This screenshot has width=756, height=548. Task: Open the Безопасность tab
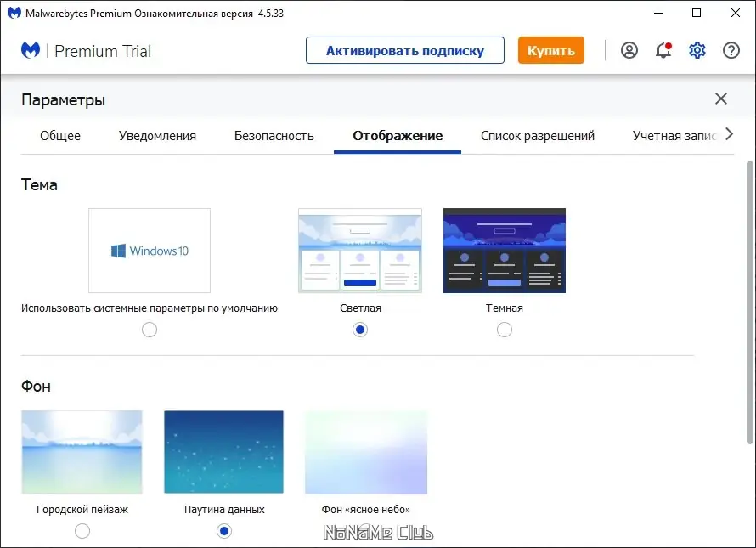[274, 136]
